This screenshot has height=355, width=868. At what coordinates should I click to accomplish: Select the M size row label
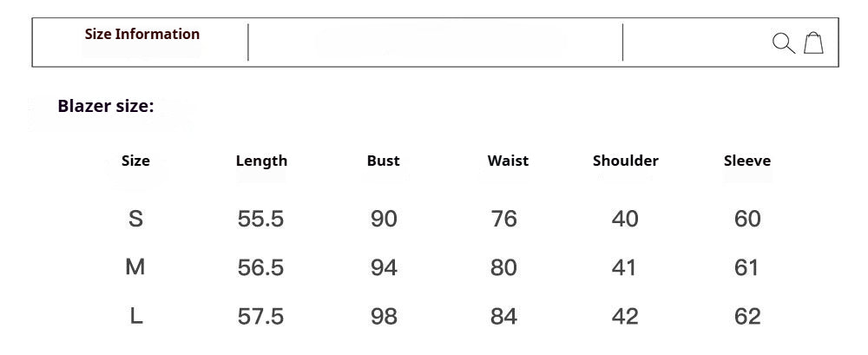135,267
